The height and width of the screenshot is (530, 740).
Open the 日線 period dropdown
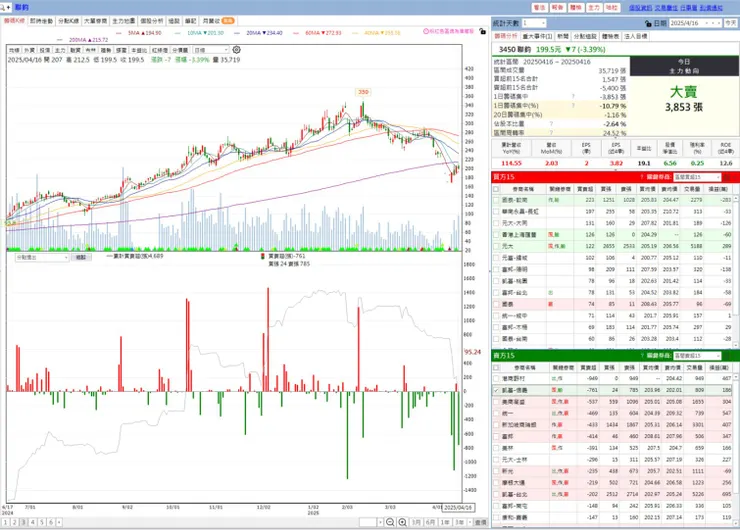(211, 50)
